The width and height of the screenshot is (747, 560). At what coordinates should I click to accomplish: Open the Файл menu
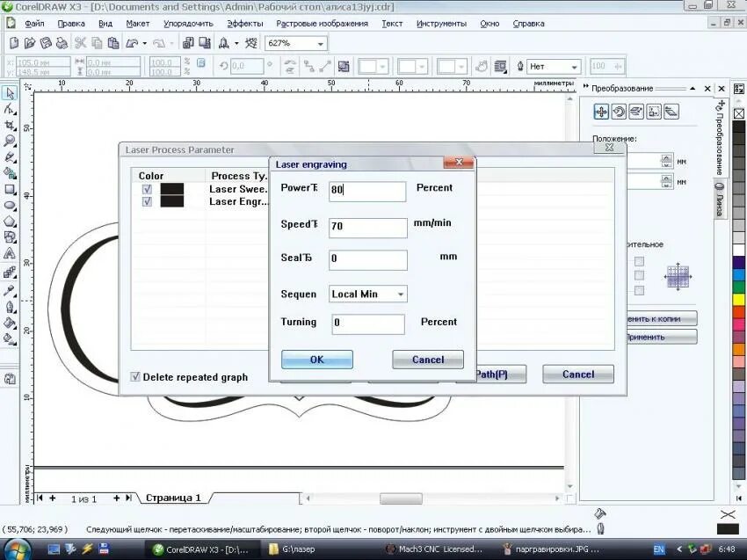tap(34, 24)
